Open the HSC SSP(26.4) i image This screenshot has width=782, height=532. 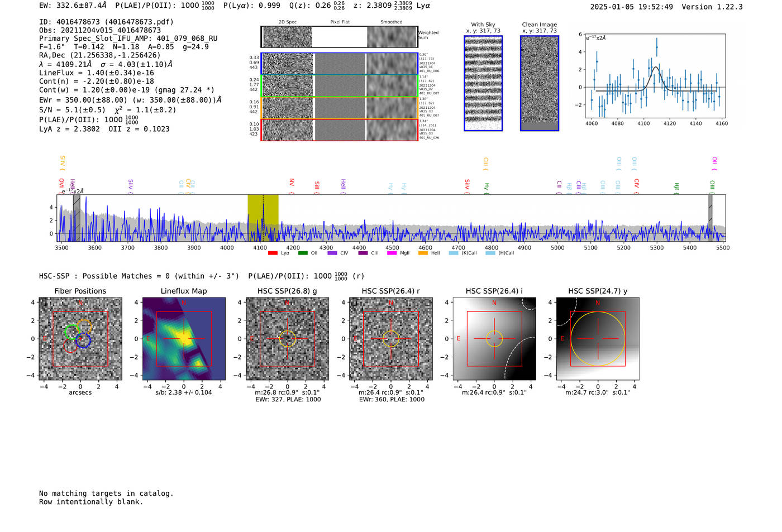[x=494, y=339]
